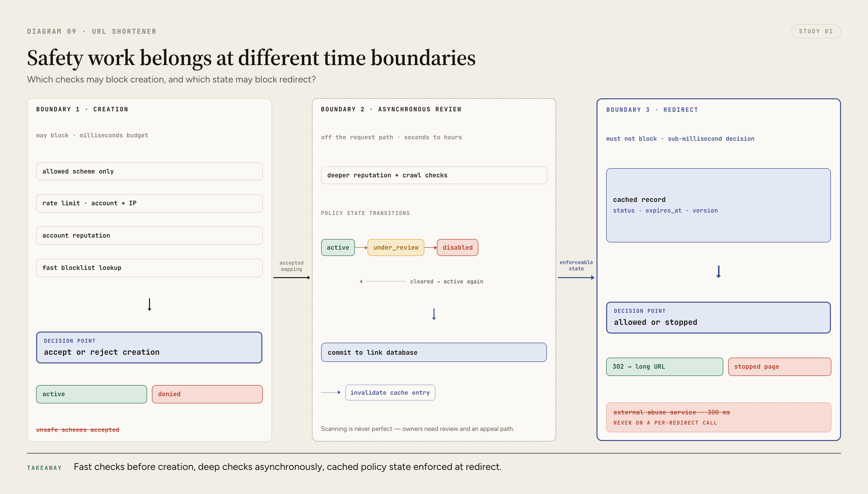This screenshot has width=868, height=494.
Task: Click 'status · expires_at · version' text
Action: [x=665, y=210]
